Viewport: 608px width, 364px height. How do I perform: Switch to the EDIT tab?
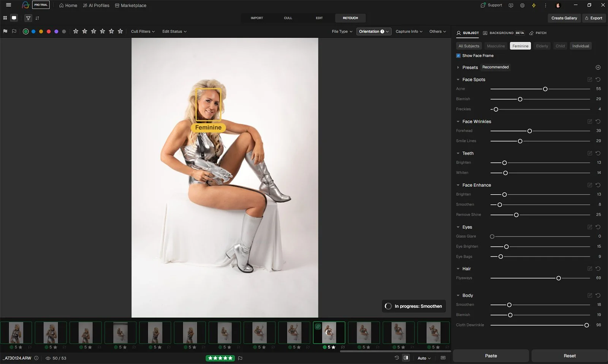click(319, 18)
